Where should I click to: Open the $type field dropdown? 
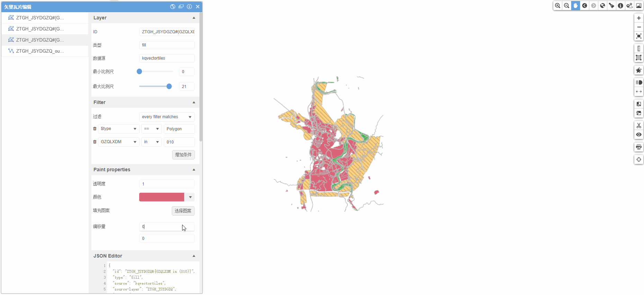(119, 129)
